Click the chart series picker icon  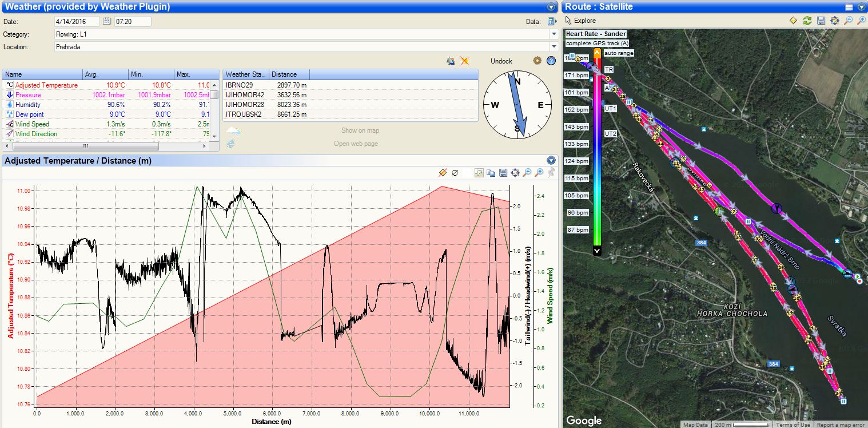click(479, 172)
